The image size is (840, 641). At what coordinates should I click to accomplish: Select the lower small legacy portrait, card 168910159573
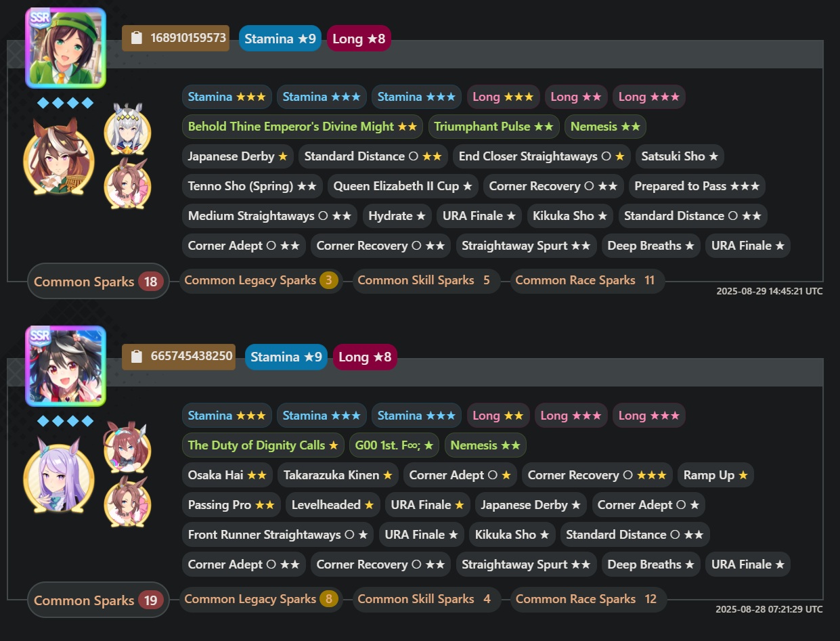point(127,183)
